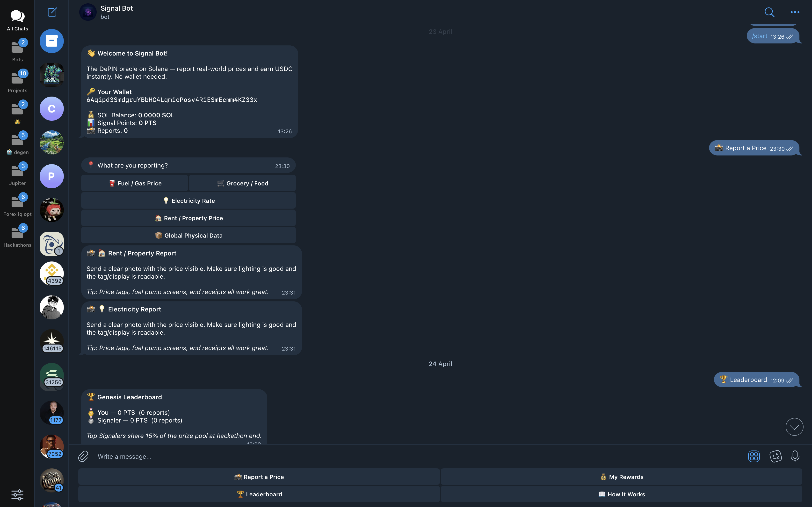Viewport: 812px width, 507px height.
Task: Click the Fuel / Gas Price button
Action: [x=135, y=183]
